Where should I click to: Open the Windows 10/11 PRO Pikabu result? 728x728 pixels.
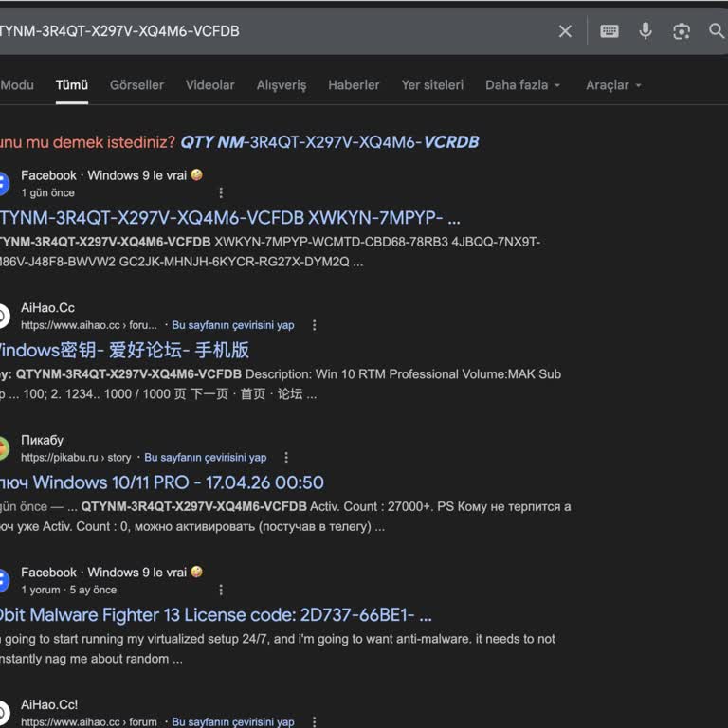[161, 482]
